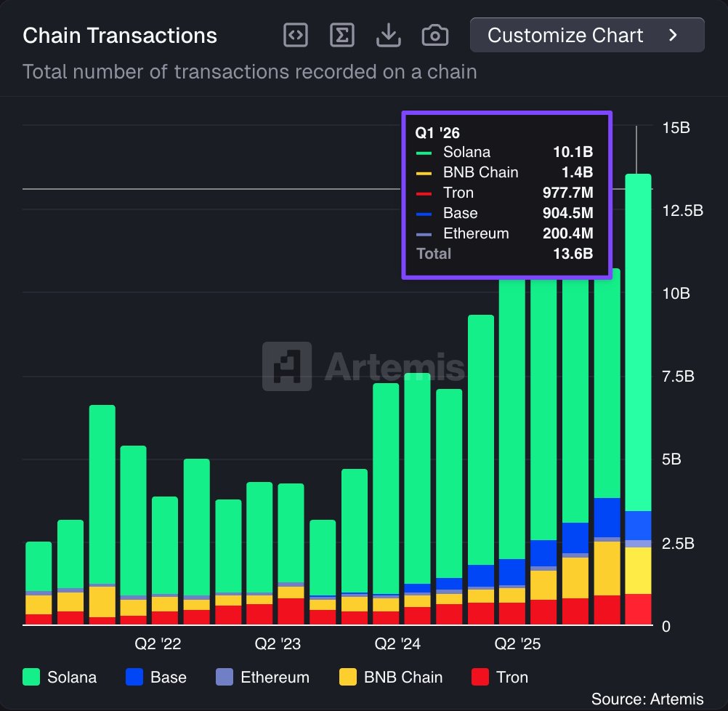
Task: Click the Chain Transactions title
Action: click(120, 36)
